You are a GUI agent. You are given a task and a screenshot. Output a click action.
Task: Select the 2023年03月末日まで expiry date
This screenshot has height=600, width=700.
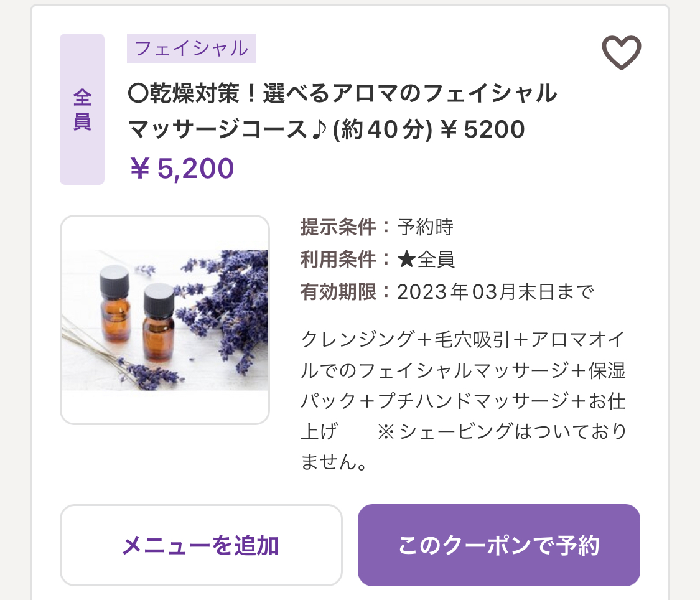coord(495,292)
